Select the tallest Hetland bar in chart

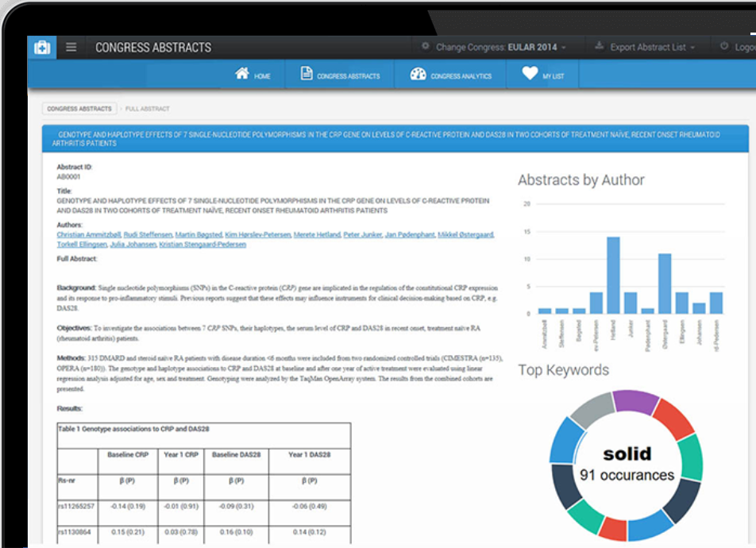(x=613, y=275)
